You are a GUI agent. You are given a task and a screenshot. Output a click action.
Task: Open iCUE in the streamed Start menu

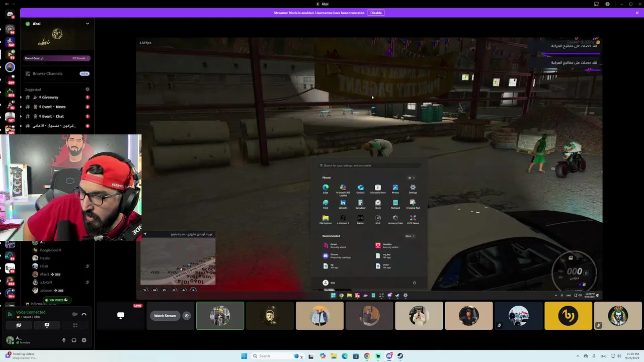(378, 219)
